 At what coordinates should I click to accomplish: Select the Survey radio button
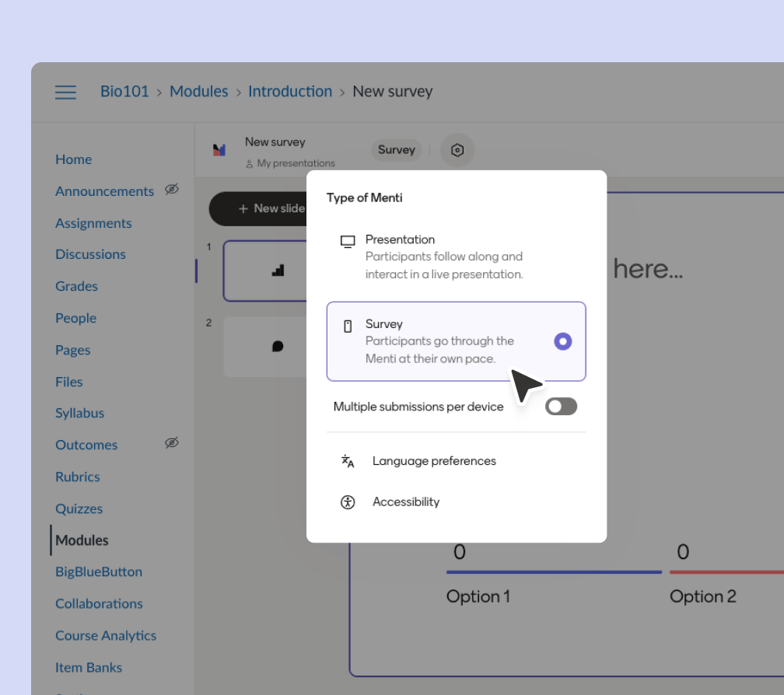[562, 341]
